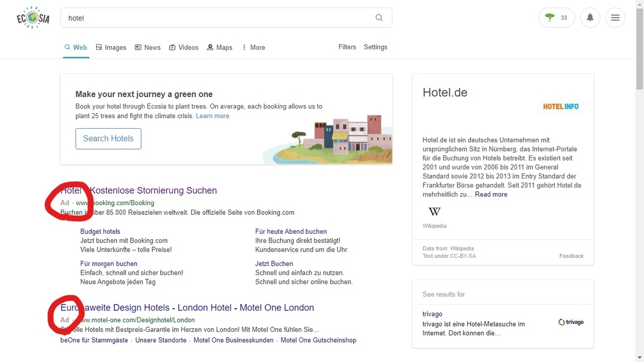
Task: Open Europaweite Design Hotels Motel One result
Action: 187,308
